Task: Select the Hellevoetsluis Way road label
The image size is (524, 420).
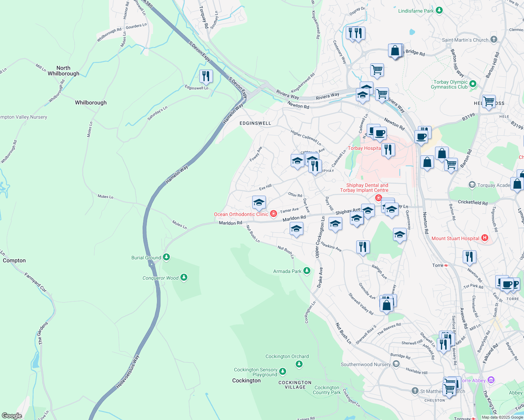Action: coord(128,372)
